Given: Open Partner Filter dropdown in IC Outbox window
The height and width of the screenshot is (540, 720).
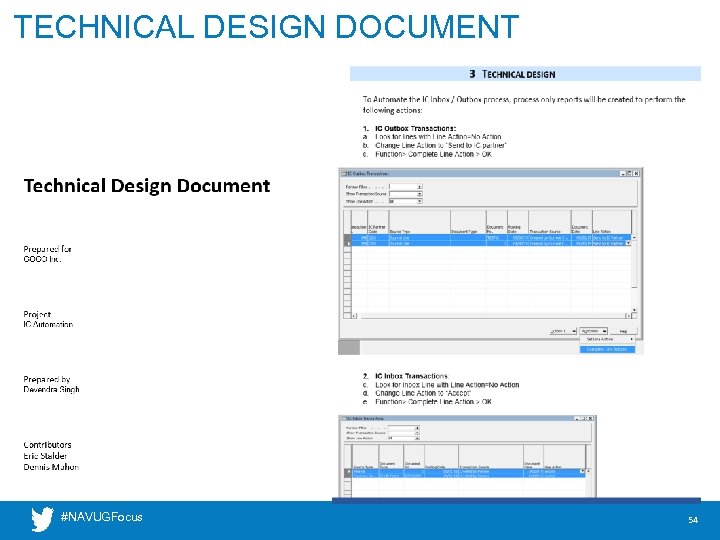Looking at the screenshot, I should click(420, 187).
